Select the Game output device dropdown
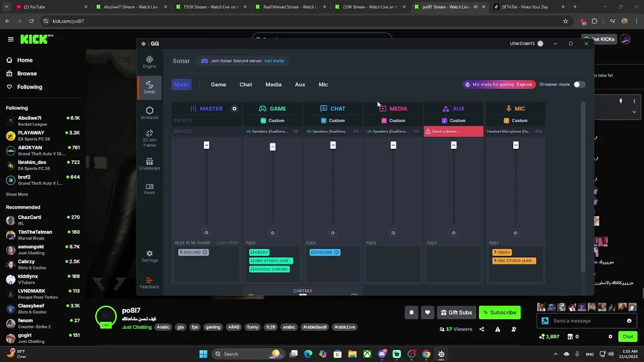This screenshot has height=362, width=644. (272, 132)
